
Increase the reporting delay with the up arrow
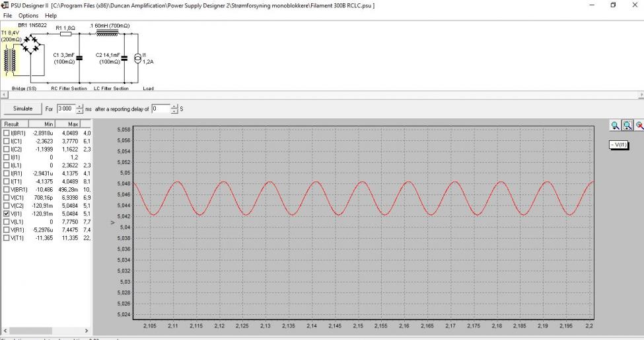click(x=174, y=106)
